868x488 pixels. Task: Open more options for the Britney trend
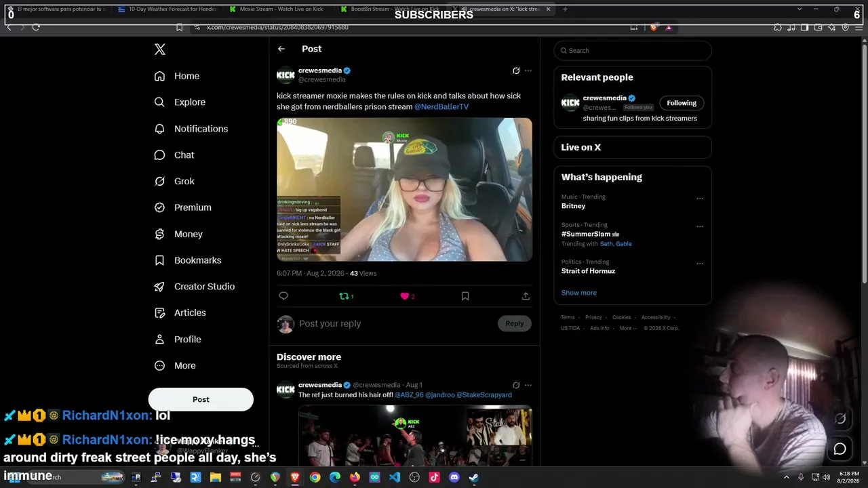[x=700, y=199]
